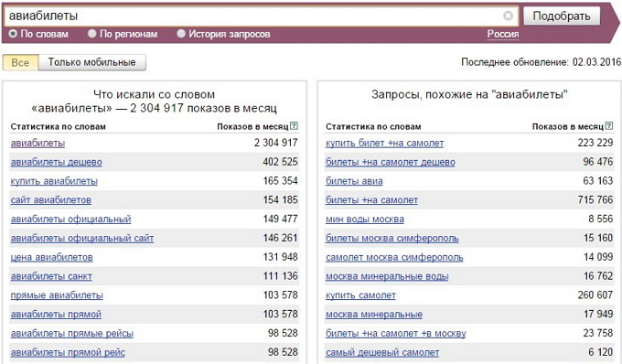Open the 'сайт авиабилетов' link

click(51, 200)
